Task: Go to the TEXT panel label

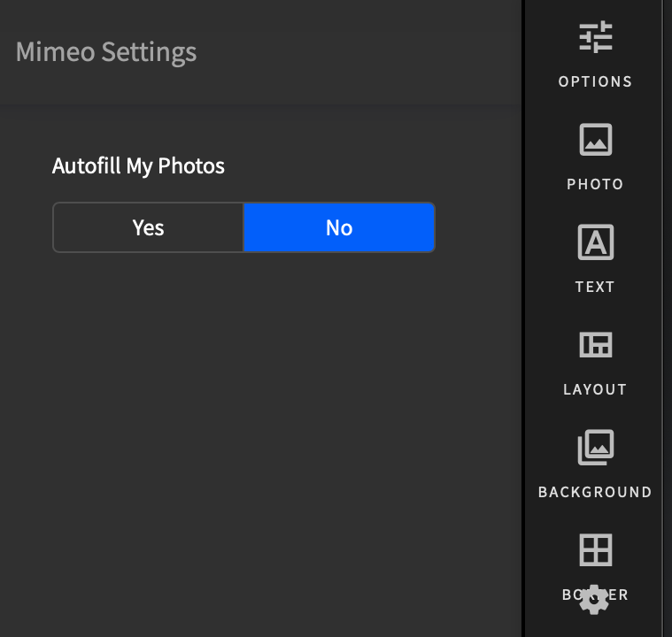Action: (595, 287)
